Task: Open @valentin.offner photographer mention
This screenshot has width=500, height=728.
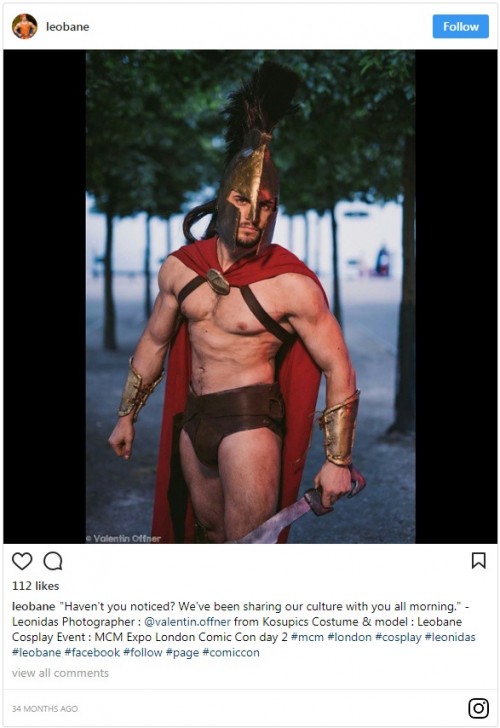Action: [187, 622]
